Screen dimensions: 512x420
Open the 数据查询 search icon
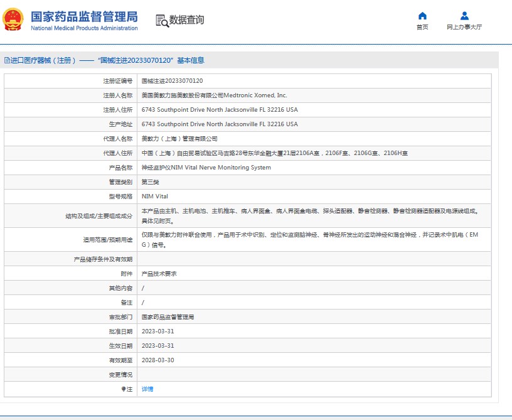162,21
